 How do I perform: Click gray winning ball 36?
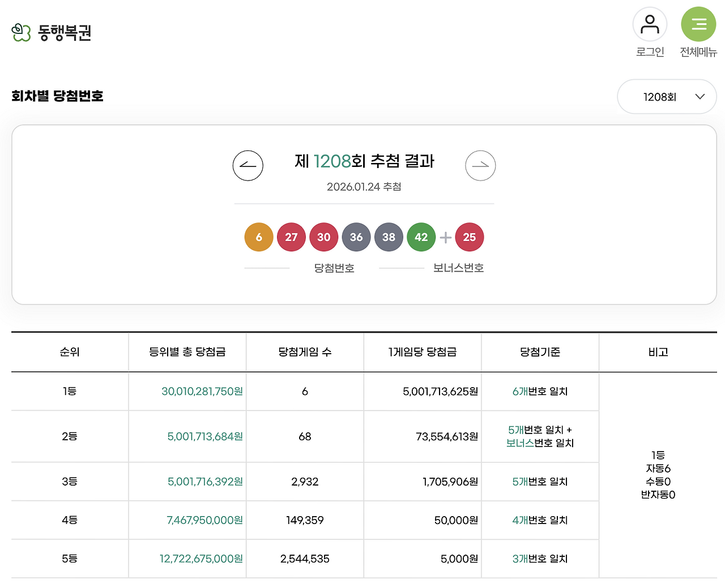click(356, 237)
